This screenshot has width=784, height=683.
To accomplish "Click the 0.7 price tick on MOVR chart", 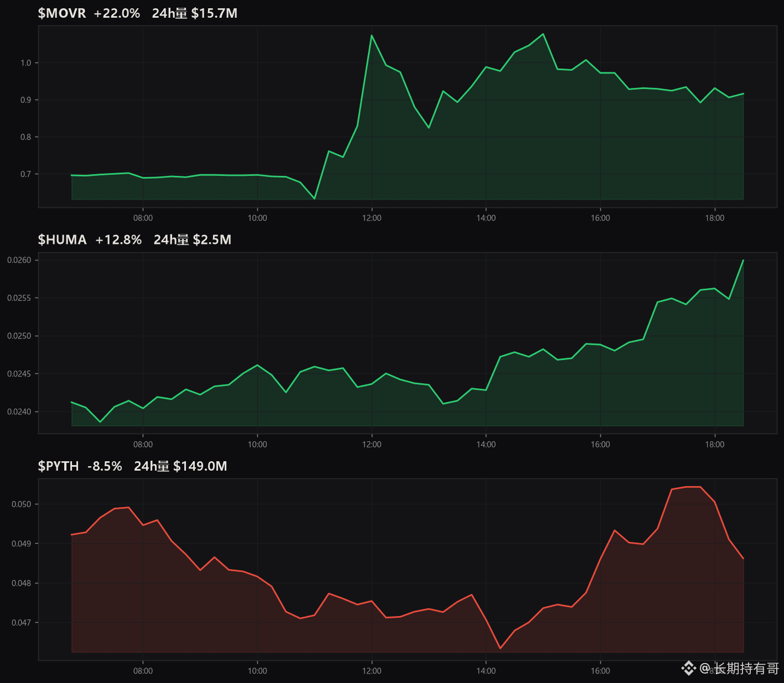I will (x=26, y=174).
